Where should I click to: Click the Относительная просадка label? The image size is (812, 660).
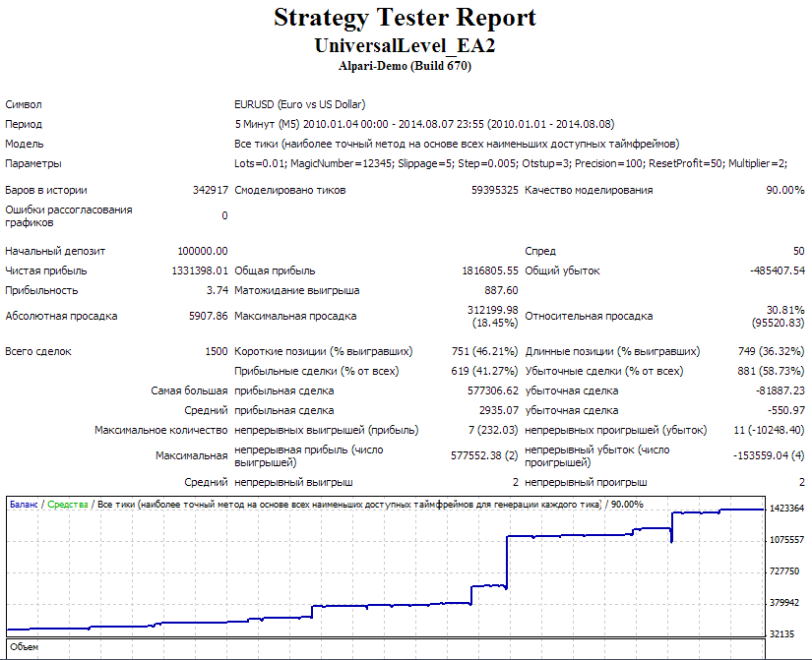(589, 316)
